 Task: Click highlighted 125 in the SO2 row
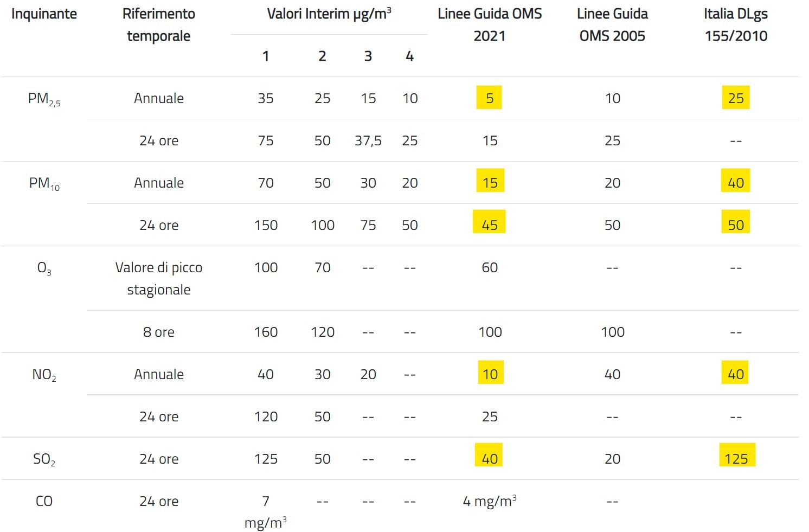click(x=736, y=455)
